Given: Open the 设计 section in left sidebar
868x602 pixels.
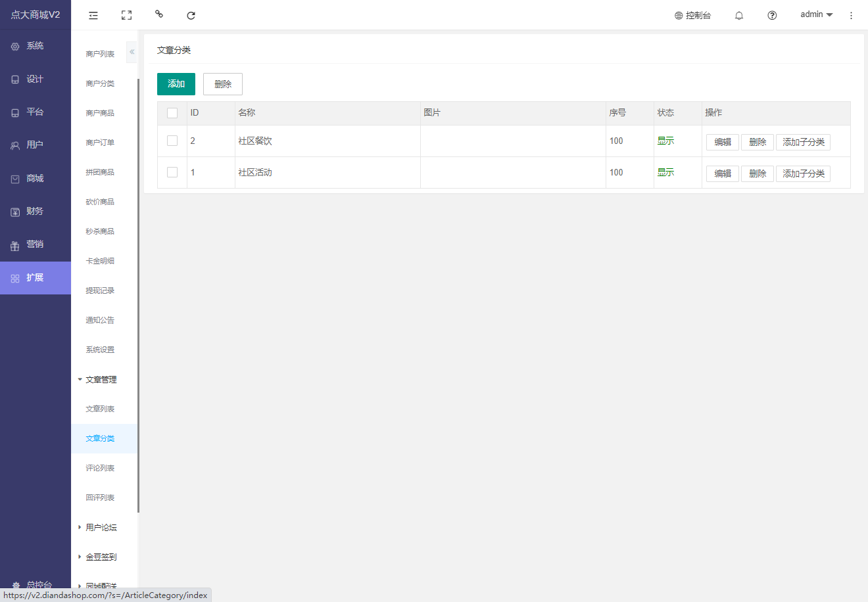Looking at the screenshot, I should (x=36, y=79).
